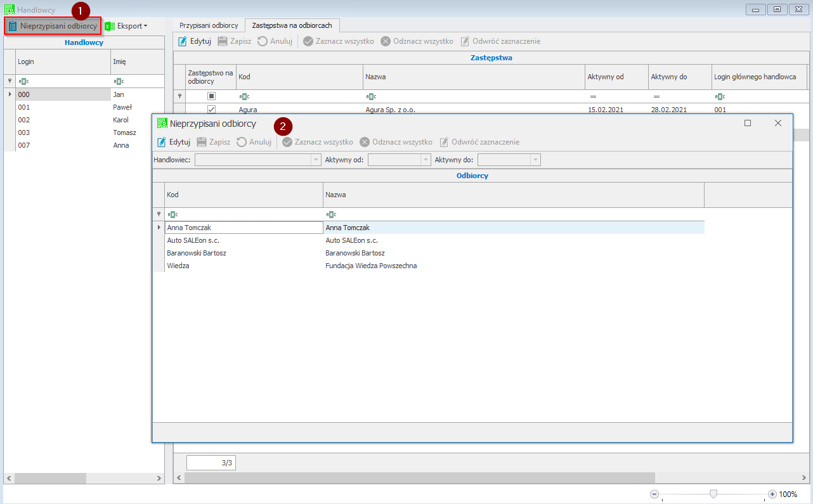The height and width of the screenshot is (504, 813).
Task: Click Edytuj icon in the Zastępstwa tab toolbar
Action: point(183,41)
